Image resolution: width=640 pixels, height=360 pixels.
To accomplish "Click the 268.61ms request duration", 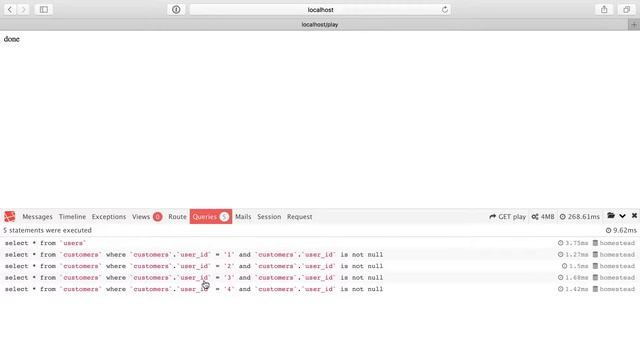I will (x=580, y=217).
